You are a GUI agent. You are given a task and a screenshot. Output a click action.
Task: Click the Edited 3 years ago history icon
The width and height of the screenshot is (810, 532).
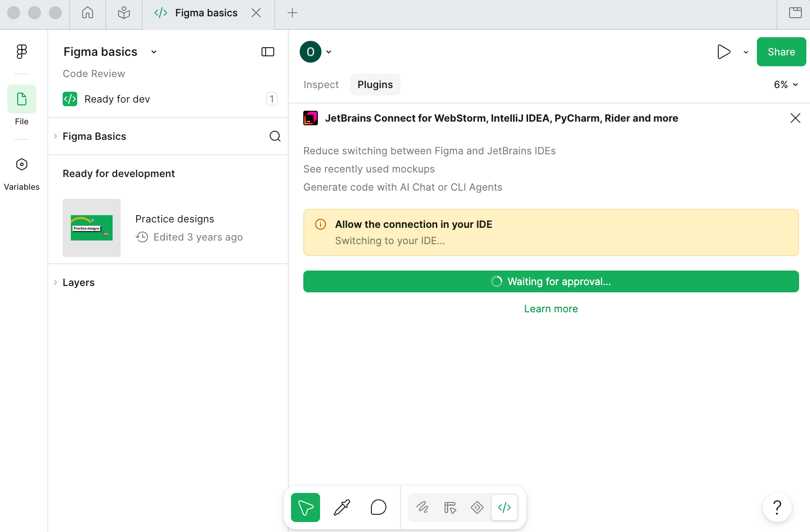click(x=142, y=237)
